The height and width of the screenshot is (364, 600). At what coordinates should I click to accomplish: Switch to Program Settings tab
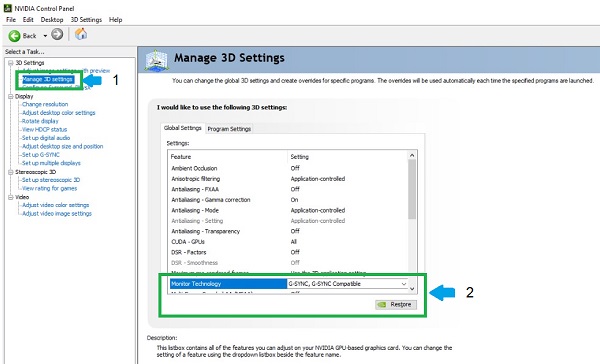tap(229, 129)
